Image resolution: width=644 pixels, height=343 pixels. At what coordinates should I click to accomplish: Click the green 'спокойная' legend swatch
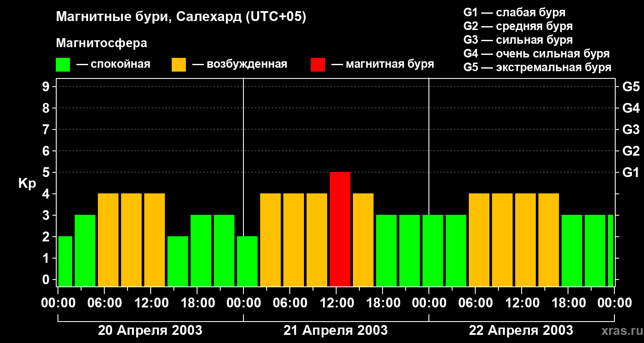pyautogui.click(x=63, y=65)
